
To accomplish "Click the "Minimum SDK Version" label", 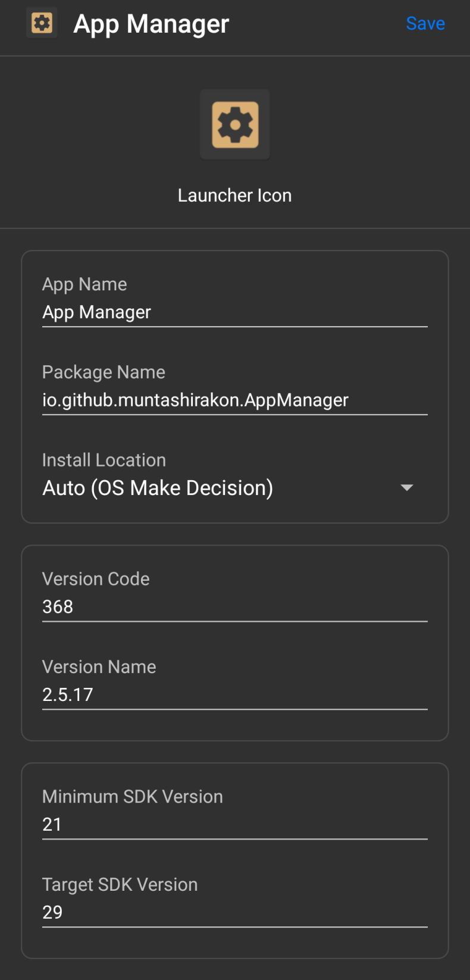I will click(133, 797).
